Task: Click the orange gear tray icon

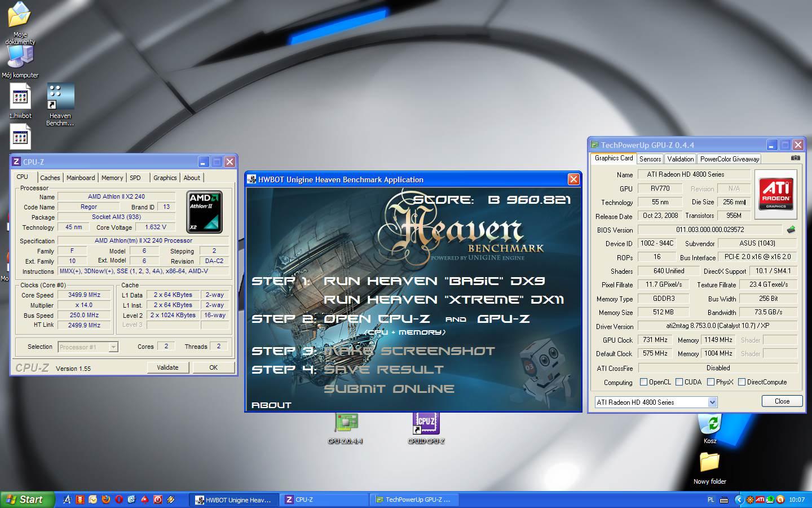Action: pos(750,500)
